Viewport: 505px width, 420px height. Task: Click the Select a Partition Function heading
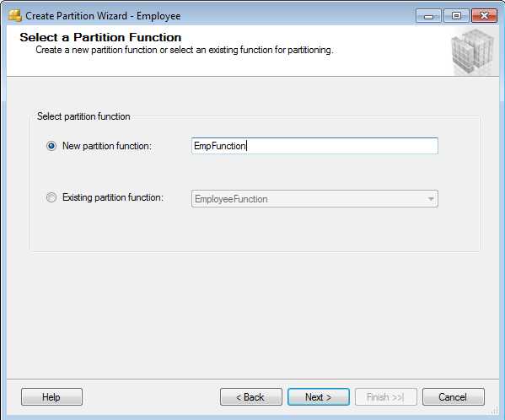click(x=100, y=37)
